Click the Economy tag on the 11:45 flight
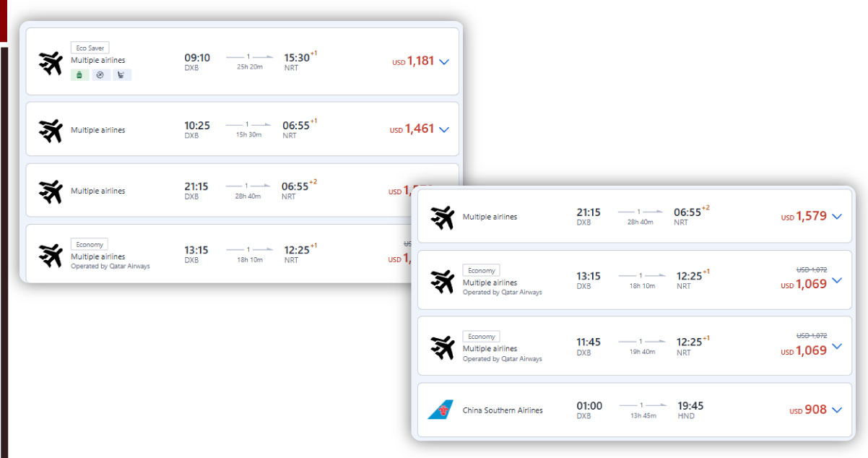868x458 pixels. click(481, 337)
